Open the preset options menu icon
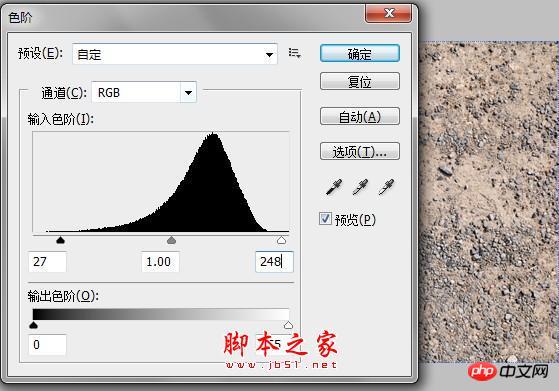This screenshot has height=391, width=559. point(294,53)
